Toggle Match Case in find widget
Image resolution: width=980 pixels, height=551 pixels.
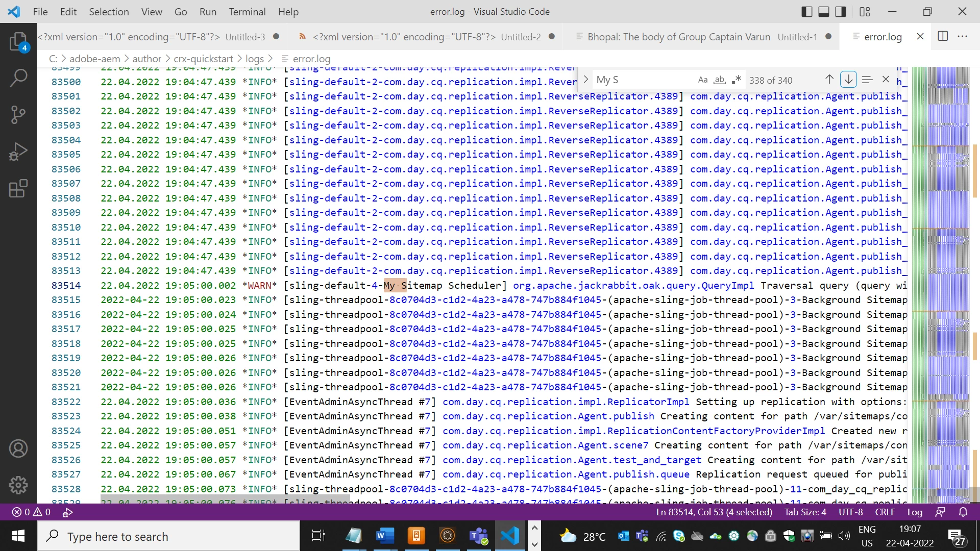click(x=703, y=80)
